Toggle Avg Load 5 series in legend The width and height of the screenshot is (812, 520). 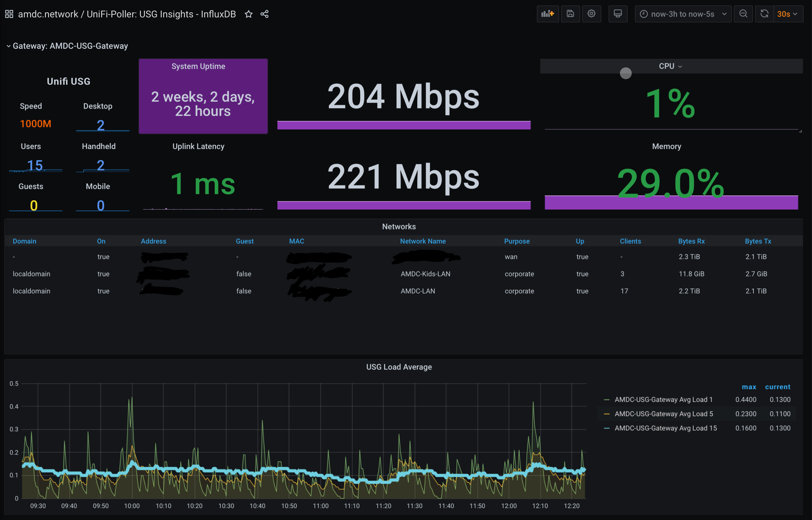(664, 414)
